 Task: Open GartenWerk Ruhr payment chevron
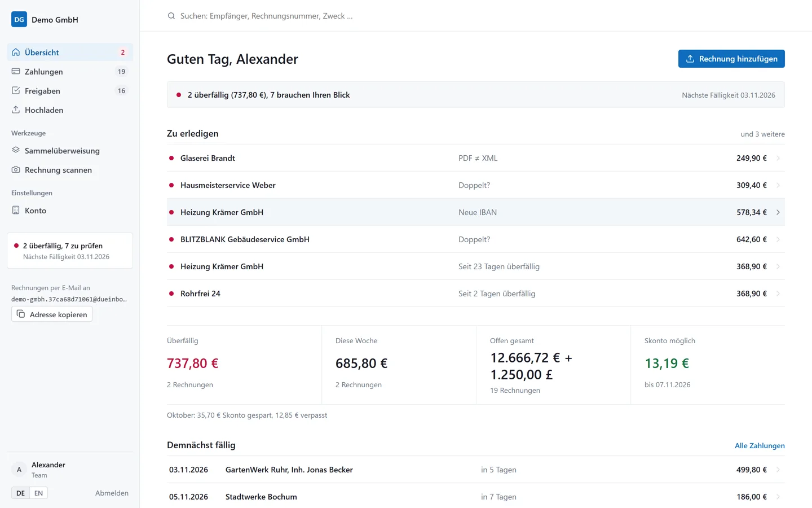pyautogui.click(x=778, y=470)
